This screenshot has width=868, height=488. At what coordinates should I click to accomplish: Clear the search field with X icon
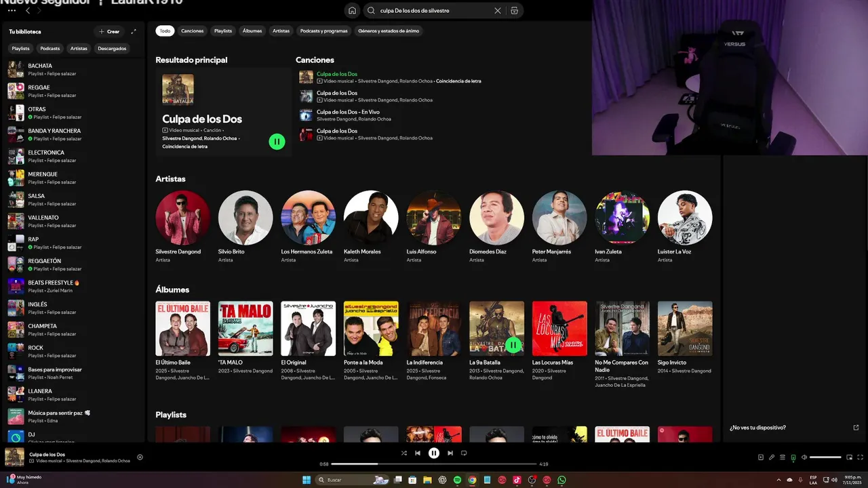click(498, 11)
